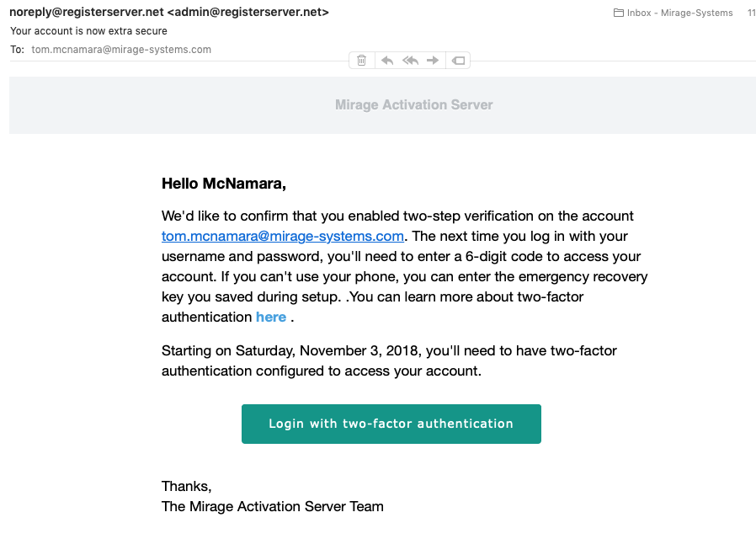Click the "Thanks," closing line
Viewport: 756px width, 555px height.
coord(186,486)
